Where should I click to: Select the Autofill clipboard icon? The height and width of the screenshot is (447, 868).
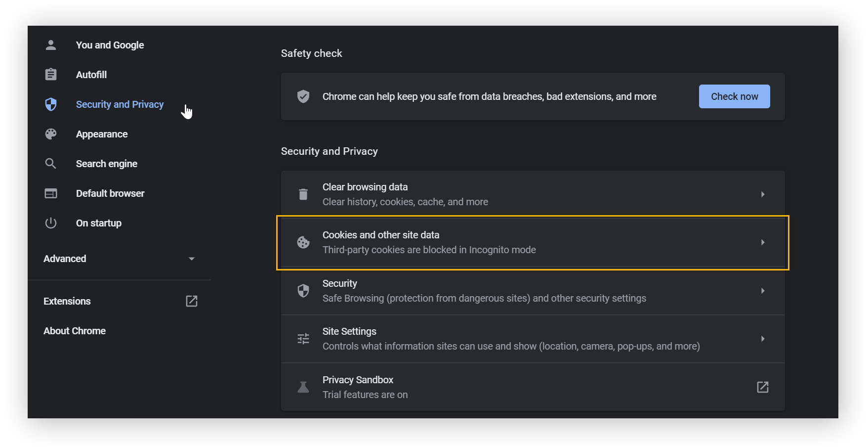coord(51,74)
